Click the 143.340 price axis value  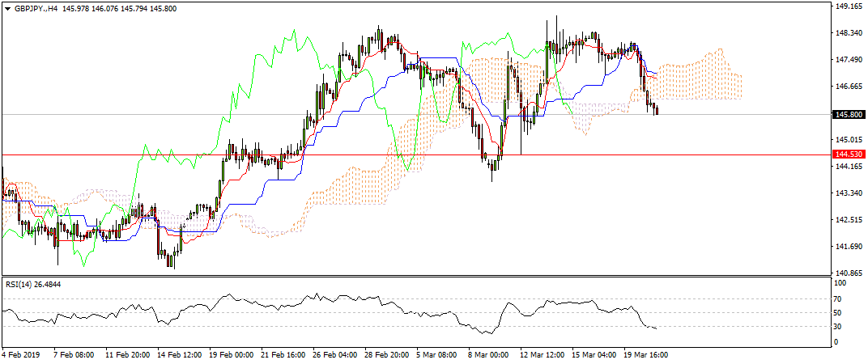[849, 193]
